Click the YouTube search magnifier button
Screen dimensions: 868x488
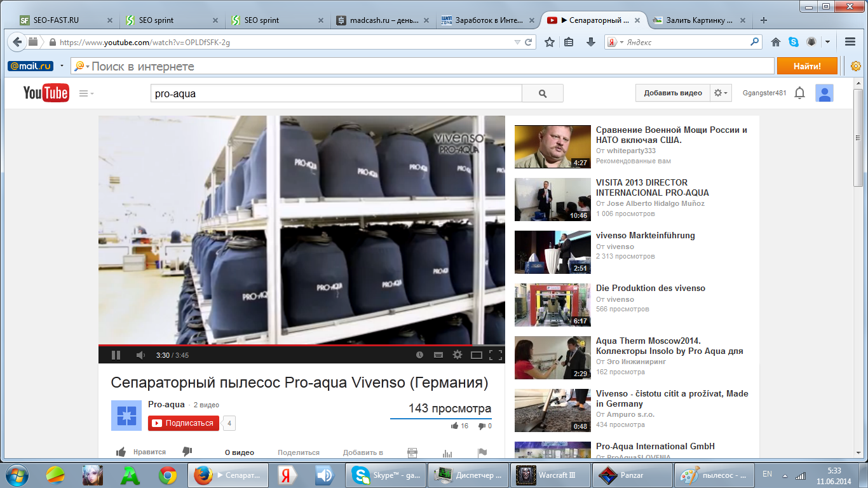pos(543,93)
